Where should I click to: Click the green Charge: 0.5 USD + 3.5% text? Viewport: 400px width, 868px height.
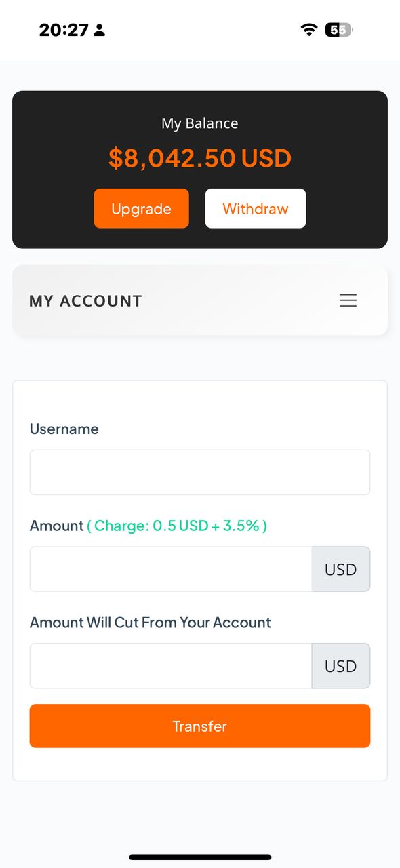tap(177, 526)
